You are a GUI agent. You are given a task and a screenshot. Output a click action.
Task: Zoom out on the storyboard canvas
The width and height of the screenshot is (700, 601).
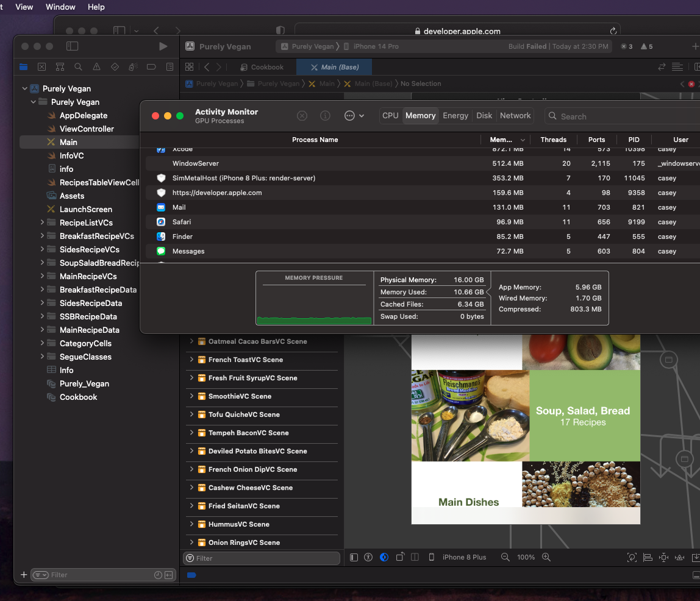(x=505, y=557)
